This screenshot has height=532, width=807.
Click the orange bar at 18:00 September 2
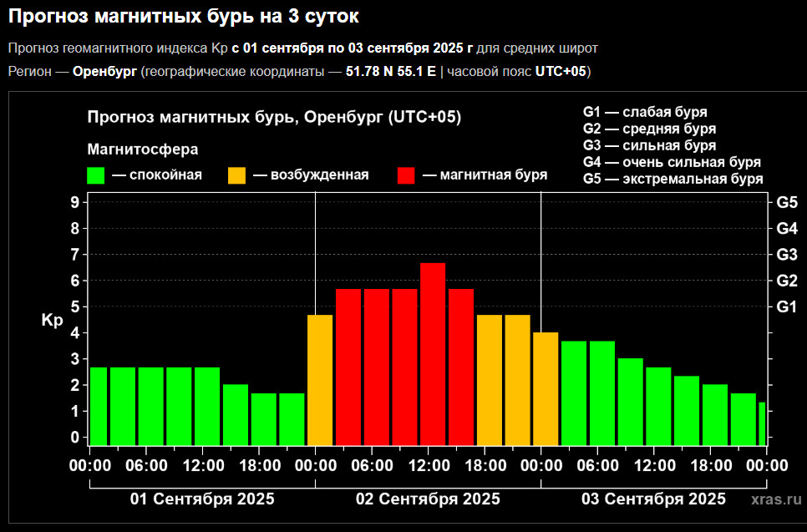pos(488,376)
